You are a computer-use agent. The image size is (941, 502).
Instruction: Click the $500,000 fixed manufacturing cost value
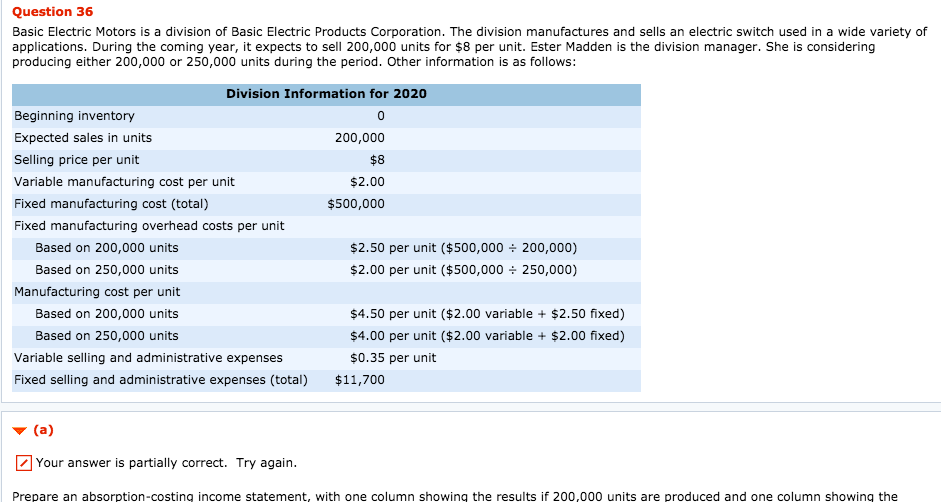coord(356,204)
